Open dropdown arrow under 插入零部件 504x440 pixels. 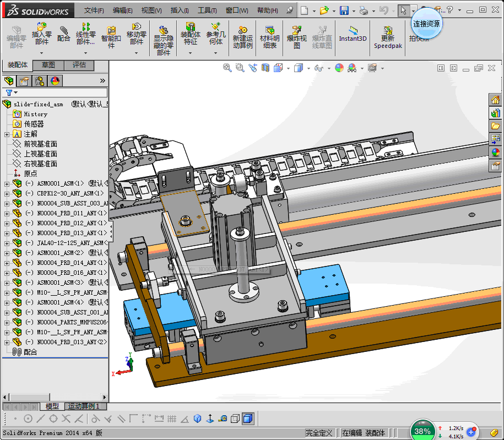(42, 53)
